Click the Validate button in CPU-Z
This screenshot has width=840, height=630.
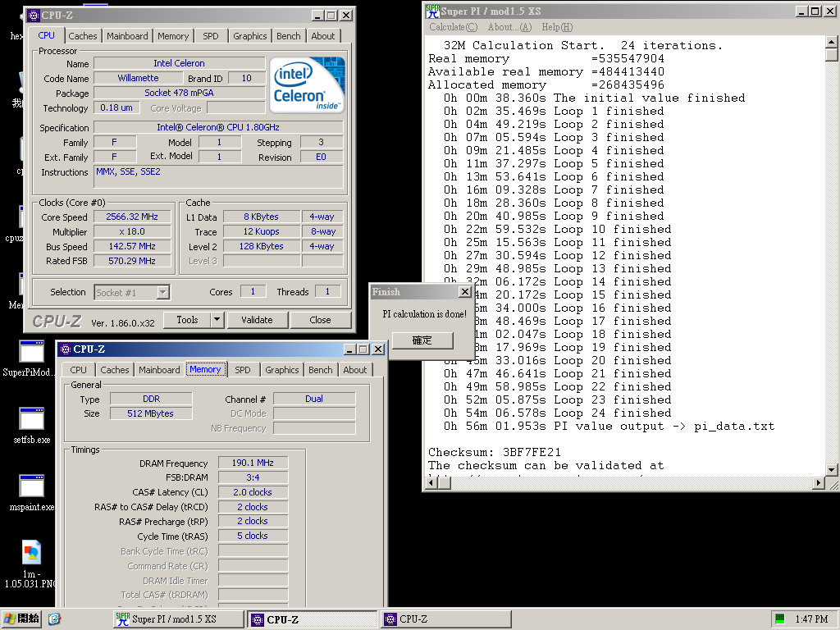[x=257, y=320]
